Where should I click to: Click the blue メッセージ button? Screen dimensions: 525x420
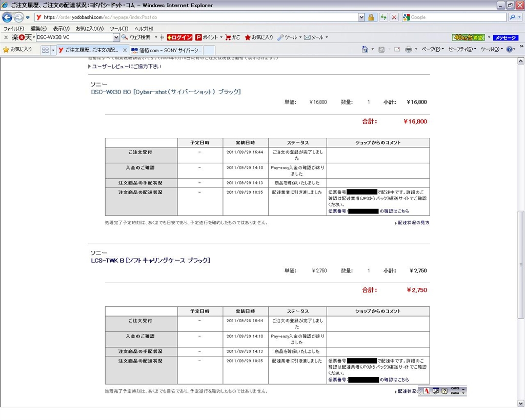(x=506, y=37)
